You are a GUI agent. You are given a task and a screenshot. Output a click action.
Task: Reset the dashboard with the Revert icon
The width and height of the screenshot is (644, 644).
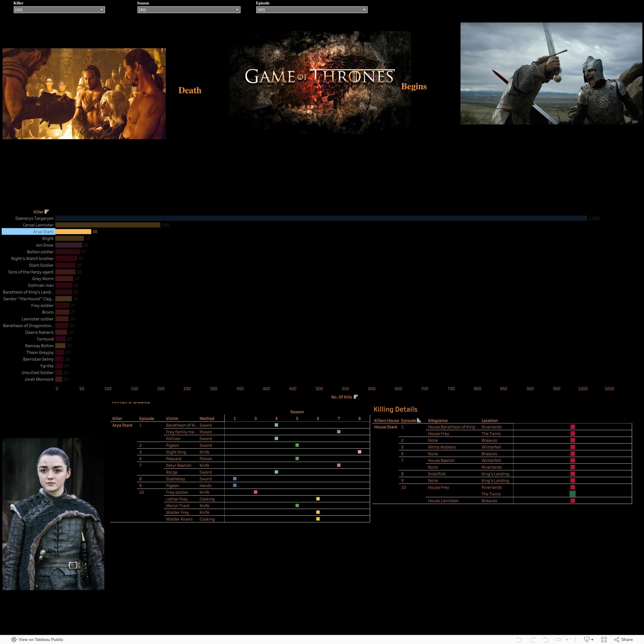[x=546, y=639]
